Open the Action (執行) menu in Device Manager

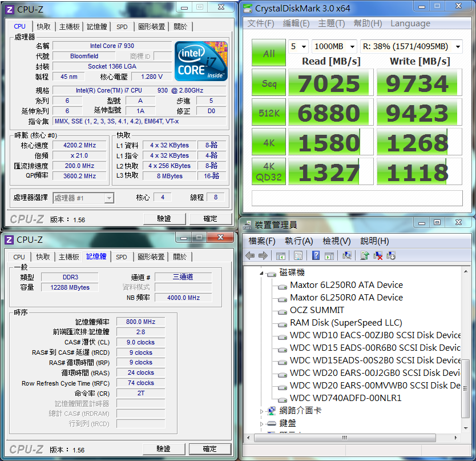[298, 241]
